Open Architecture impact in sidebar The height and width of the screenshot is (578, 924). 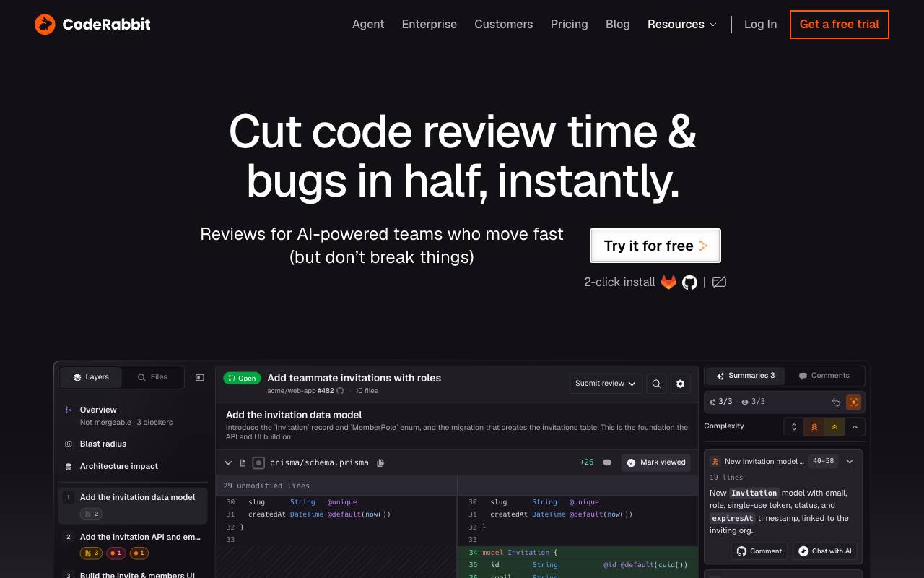point(119,466)
